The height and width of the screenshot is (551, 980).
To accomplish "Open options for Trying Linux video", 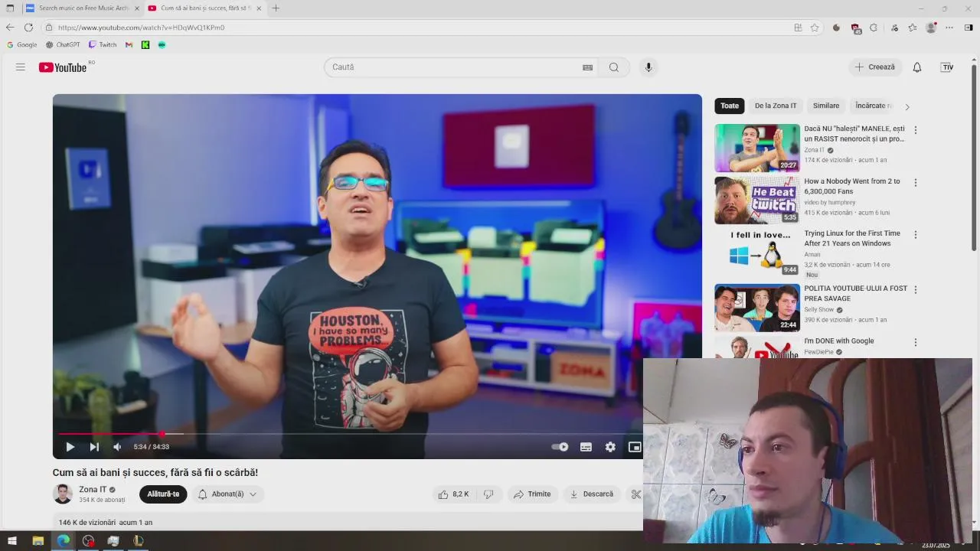I will (915, 235).
